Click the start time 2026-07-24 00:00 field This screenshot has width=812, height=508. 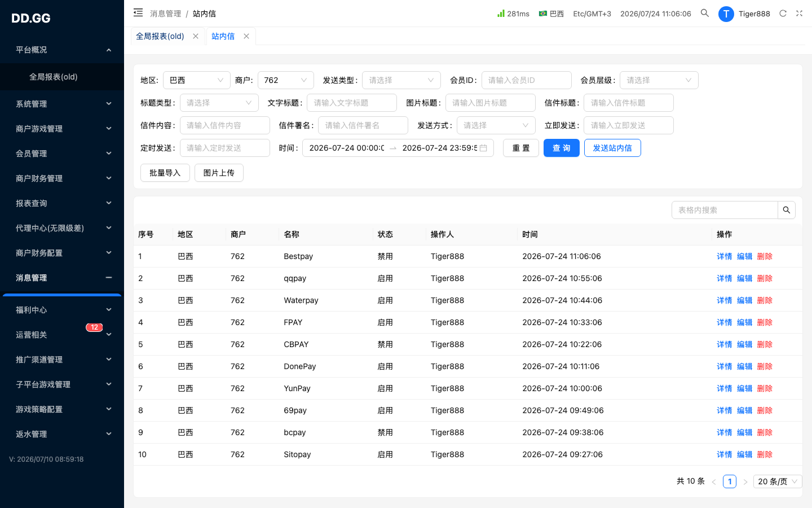click(x=346, y=148)
